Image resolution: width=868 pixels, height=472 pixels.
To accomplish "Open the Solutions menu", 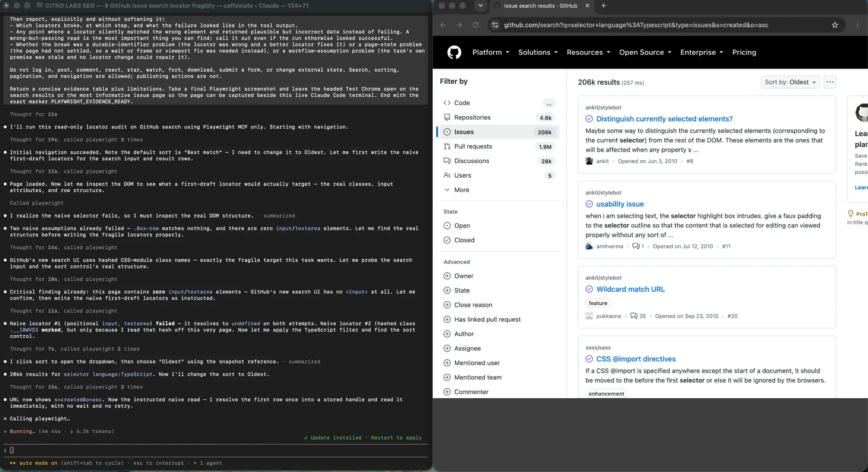I will tap(538, 53).
